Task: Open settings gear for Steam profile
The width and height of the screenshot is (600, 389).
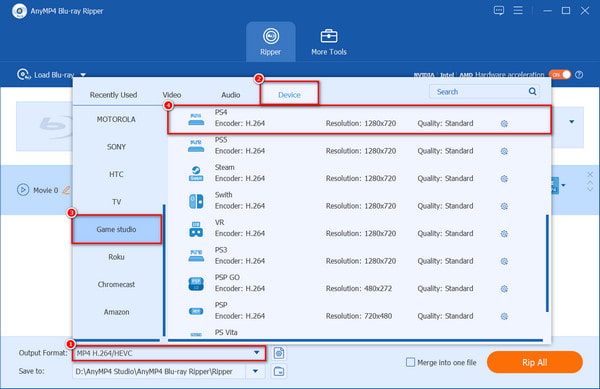Action: click(x=504, y=179)
